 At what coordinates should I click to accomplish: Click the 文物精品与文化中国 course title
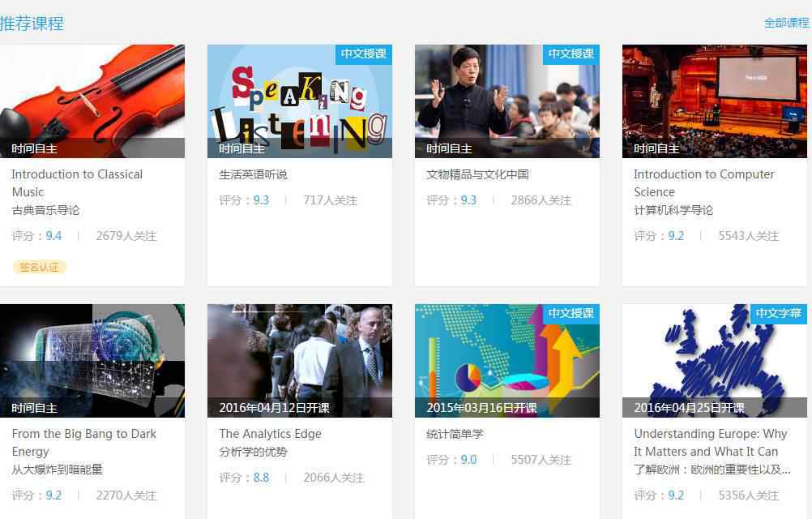477,174
